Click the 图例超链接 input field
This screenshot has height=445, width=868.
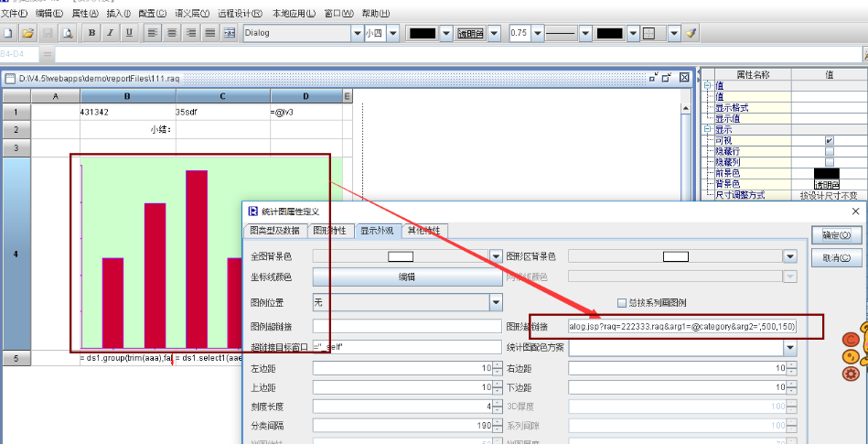pyautogui.click(x=407, y=326)
